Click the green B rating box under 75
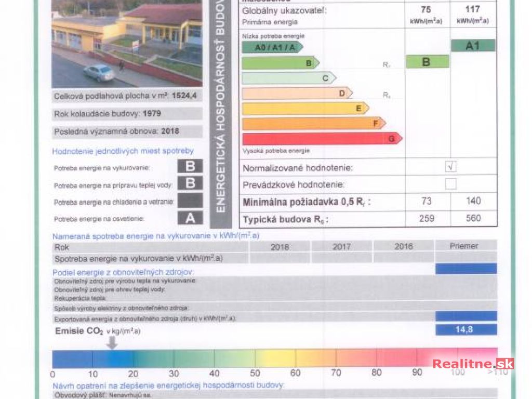The height and width of the screenshot is (399, 532). (x=428, y=62)
